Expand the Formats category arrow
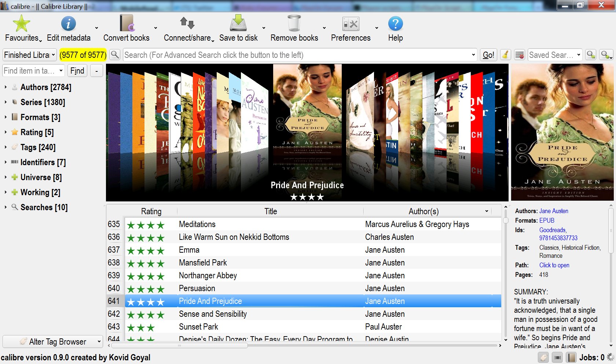Image resolution: width=616 pixels, height=364 pixels. coord(5,117)
